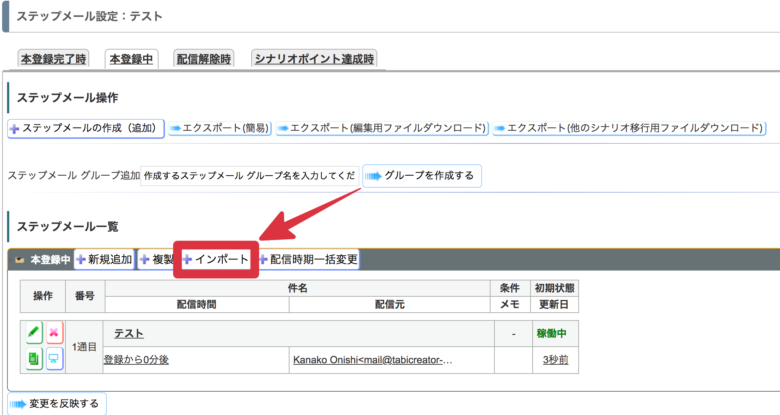Click the 件名 column header
This screenshot has width=780, height=415.
pos(297,288)
